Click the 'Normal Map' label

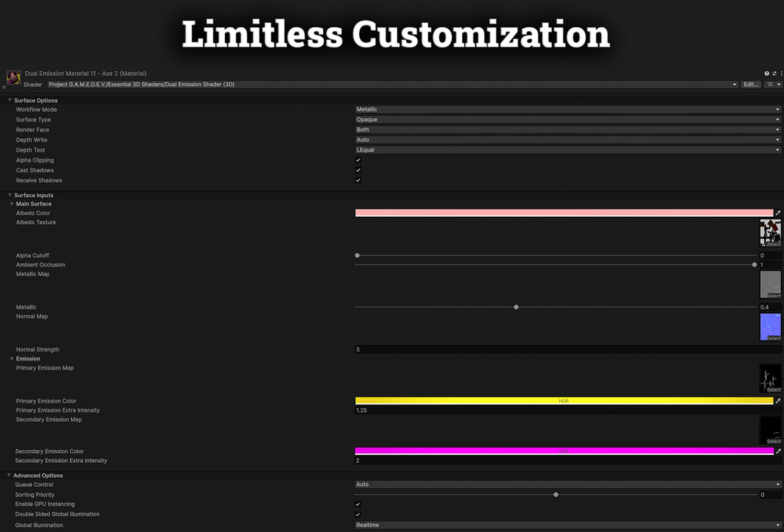point(32,317)
